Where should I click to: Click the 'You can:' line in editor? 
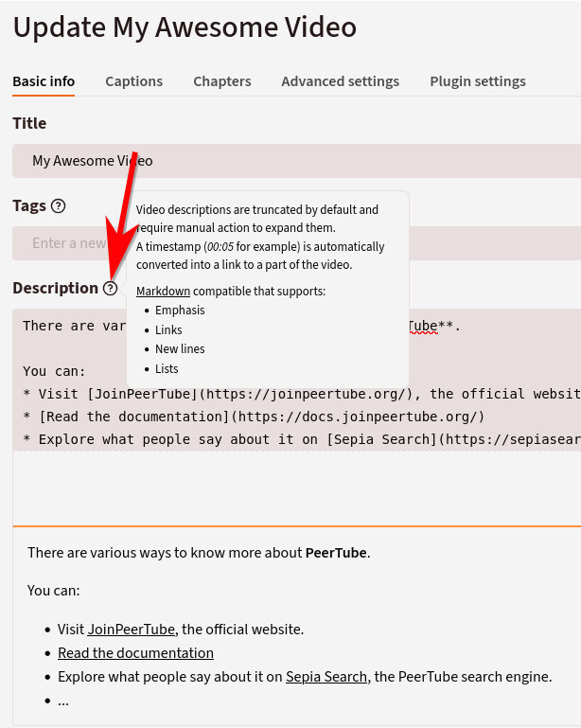54,371
